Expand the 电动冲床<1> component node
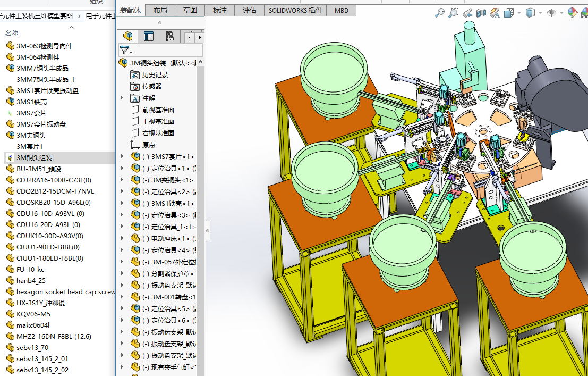Image resolution: width=588 pixels, height=376 pixels. pos(122,238)
